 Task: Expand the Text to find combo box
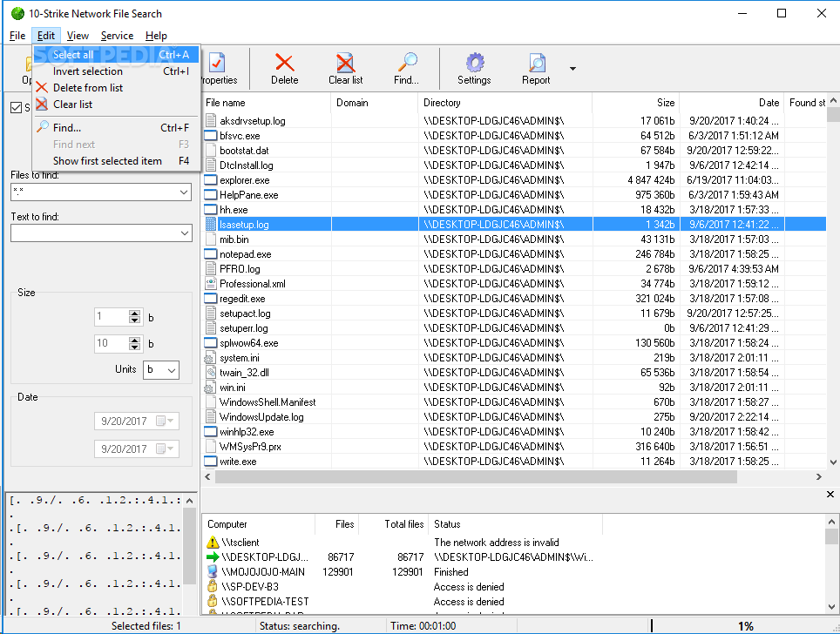pos(184,233)
